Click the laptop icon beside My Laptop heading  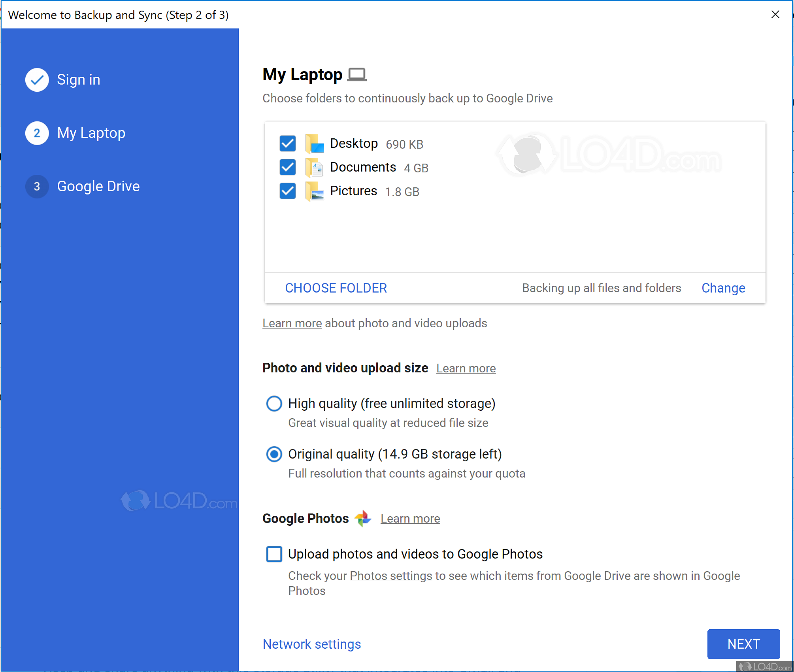[x=357, y=74]
